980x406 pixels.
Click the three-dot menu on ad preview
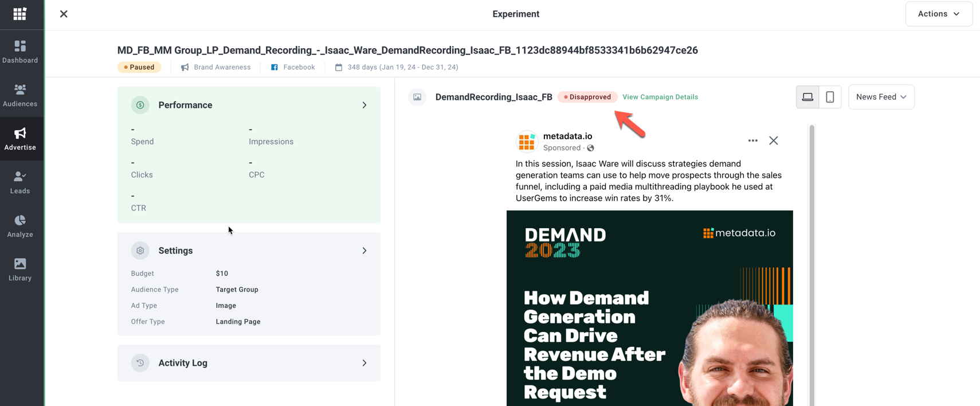pos(752,140)
